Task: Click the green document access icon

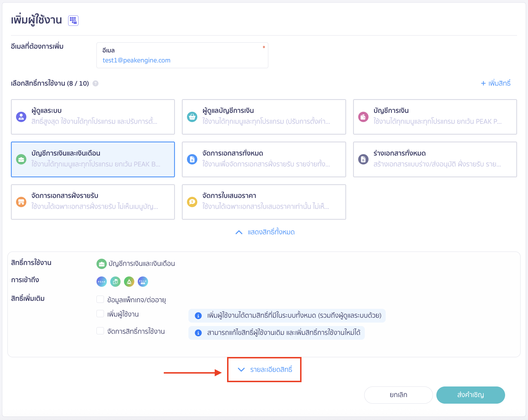Action: coord(115,282)
